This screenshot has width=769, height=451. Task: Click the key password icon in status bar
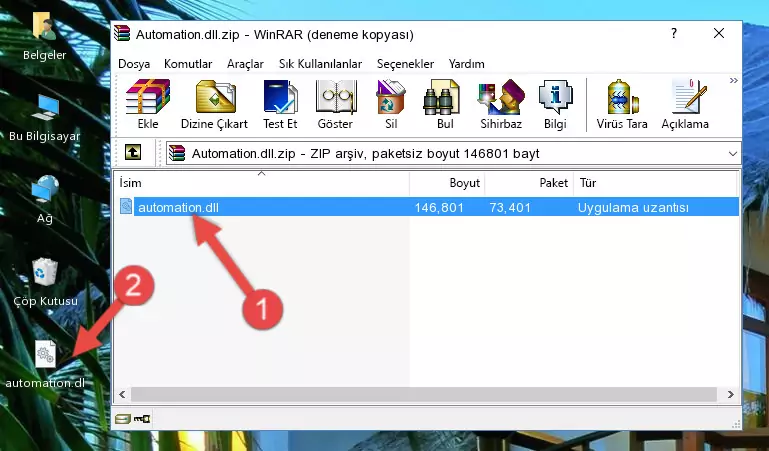[x=142, y=419]
